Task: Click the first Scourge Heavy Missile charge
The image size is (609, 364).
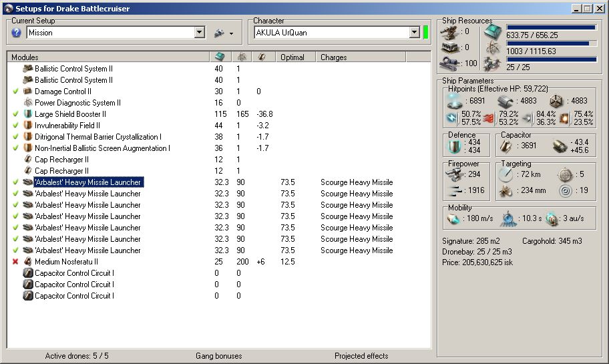Action: [x=357, y=182]
